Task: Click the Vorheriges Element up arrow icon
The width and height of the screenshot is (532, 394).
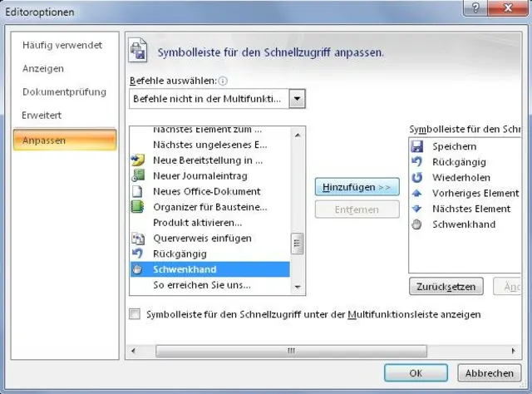Action: (416, 194)
